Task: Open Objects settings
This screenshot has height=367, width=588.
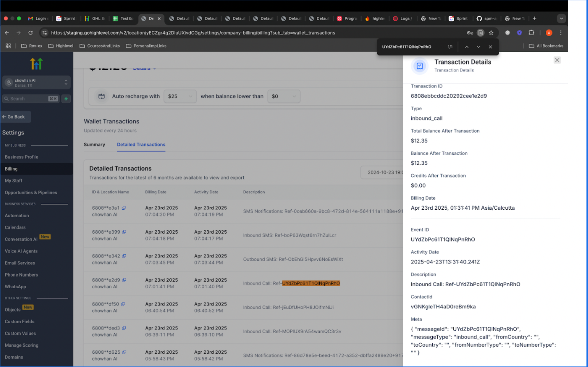Action: [x=13, y=310]
